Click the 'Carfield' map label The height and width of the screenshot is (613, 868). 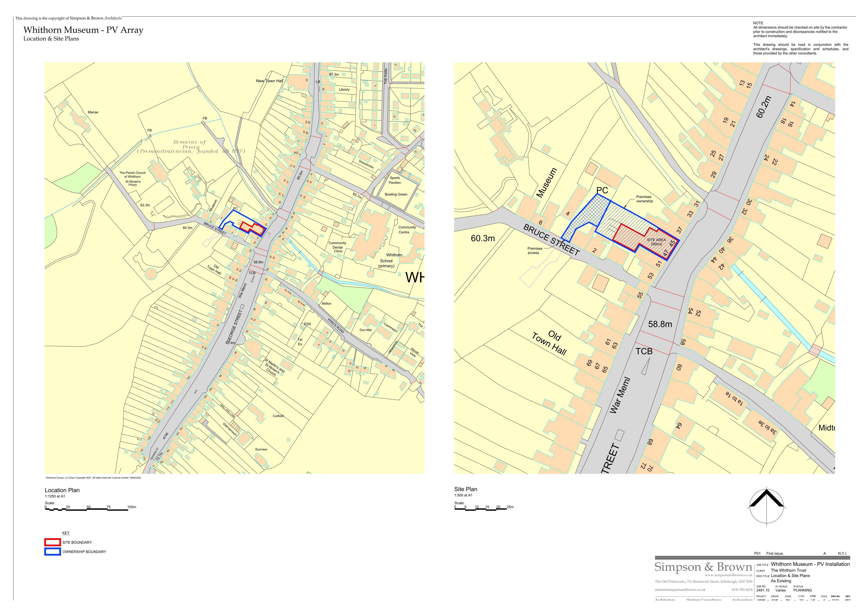pyautogui.click(x=278, y=416)
